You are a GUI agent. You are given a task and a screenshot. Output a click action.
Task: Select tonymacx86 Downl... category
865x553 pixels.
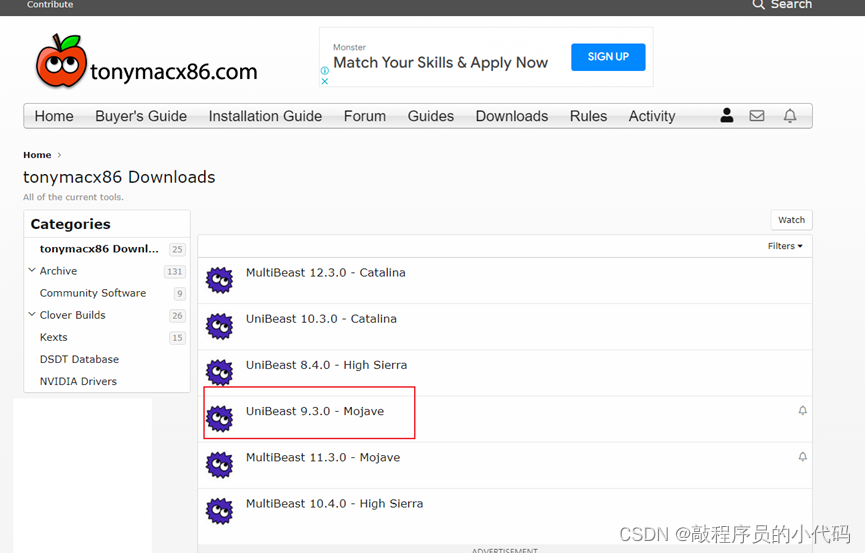(x=99, y=249)
